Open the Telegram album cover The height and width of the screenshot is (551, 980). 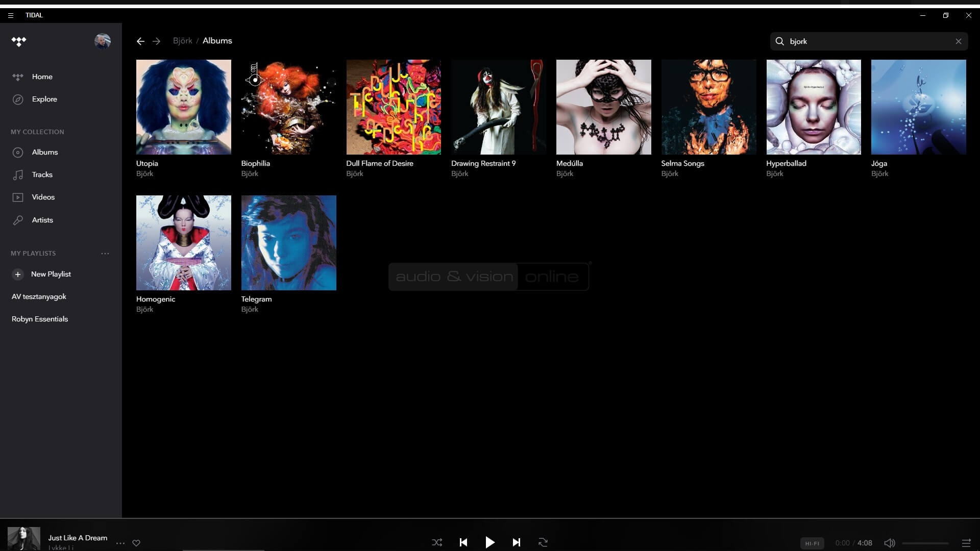click(x=288, y=243)
